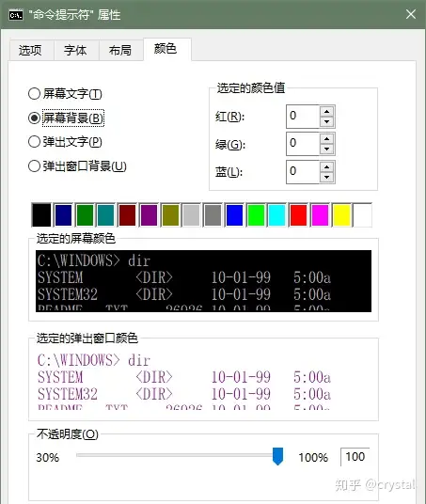Image resolution: width=426 pixels, height=504 pixels.
Task: Click the command prompt icon in the title bar
Action: pyautogui.click(x=16, y=15)
